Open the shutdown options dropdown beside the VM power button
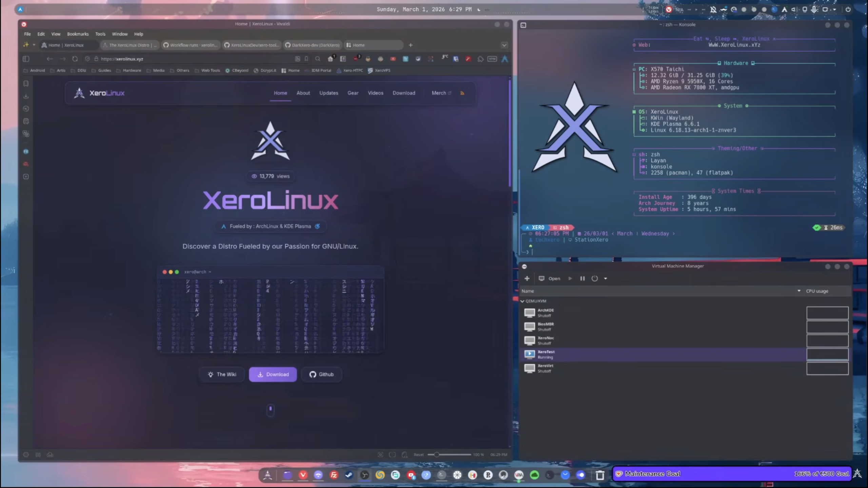This screenshot has width=868, height=488. (606, 278)
